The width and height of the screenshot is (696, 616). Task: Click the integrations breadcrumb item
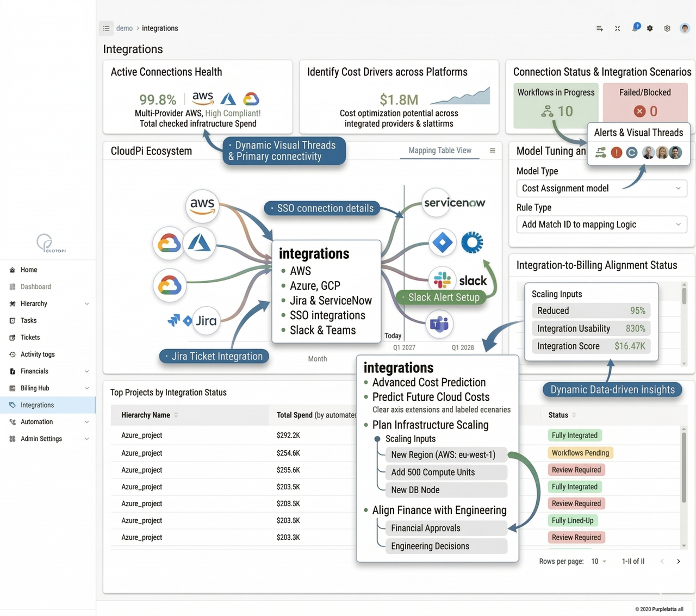coord(160,28)
